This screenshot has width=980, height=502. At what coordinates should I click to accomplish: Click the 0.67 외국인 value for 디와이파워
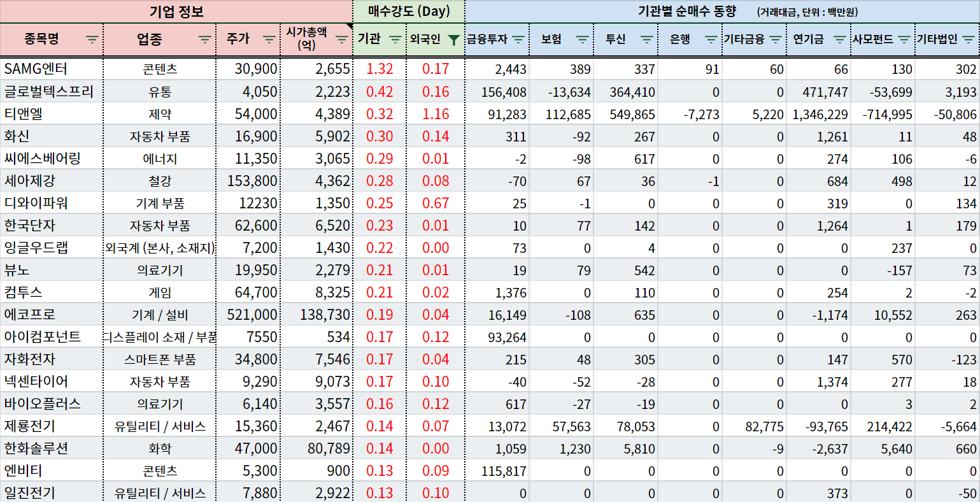[436, 203]
